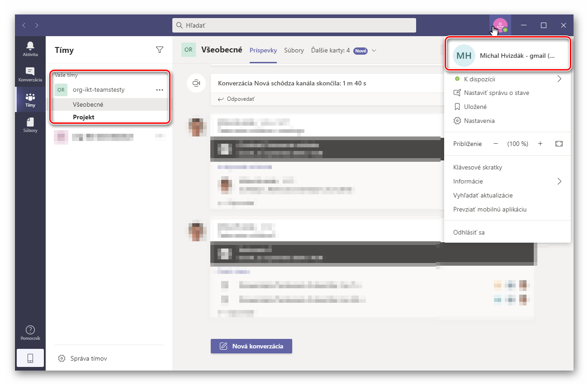Image resolution: width=588 pixels, height=385 pixels.
Task: Open Pomocník help icon
Action: (30, 333)
